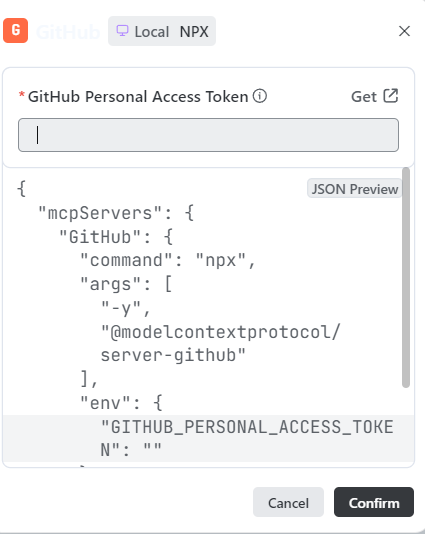
Task: Confirm the GitHub server configuration
Action: point(374,502)
